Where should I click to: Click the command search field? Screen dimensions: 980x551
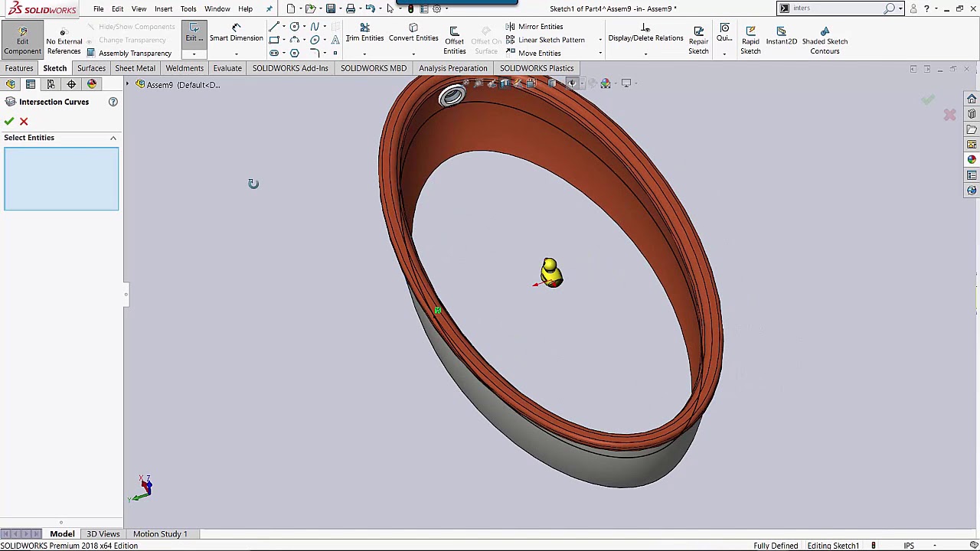pyautogui.click(x=838, y=8)
